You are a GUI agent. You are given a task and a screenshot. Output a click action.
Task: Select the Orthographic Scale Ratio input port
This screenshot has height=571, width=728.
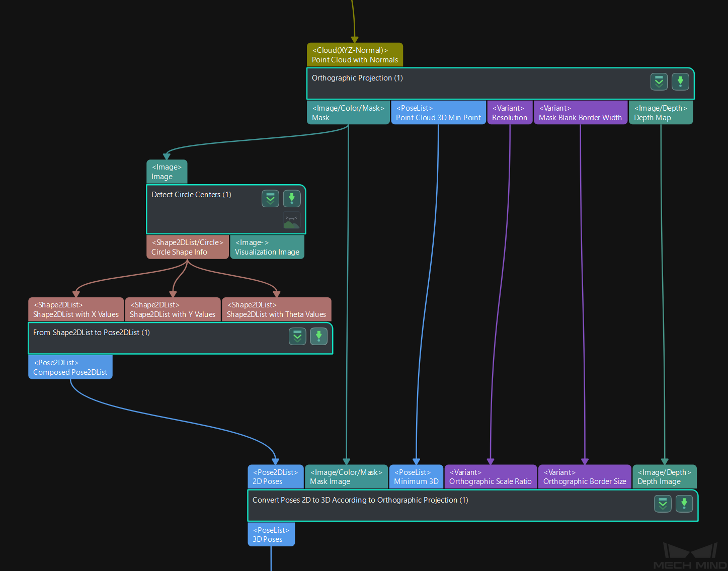coord(490,477)
